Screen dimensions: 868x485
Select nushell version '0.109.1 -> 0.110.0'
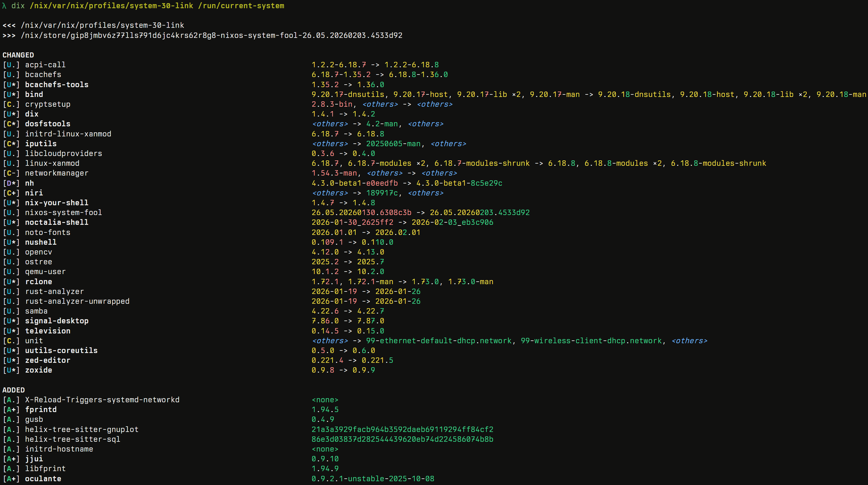coord(353,242)
